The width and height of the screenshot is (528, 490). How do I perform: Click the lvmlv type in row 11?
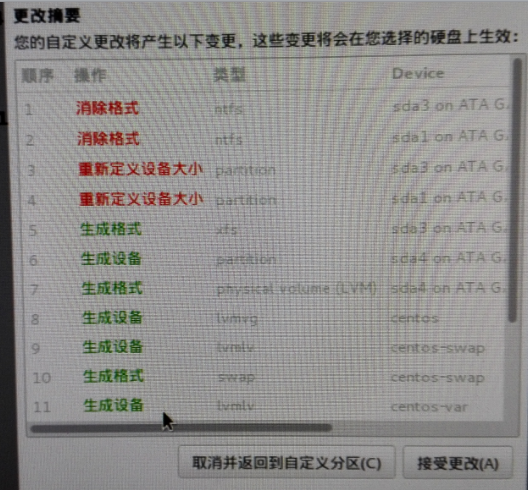pyautogui.click(x=236, y=406)
